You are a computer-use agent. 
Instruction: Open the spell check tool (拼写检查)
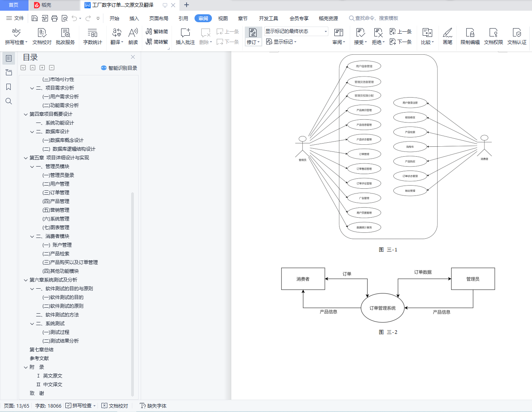(x=16, y=36)
